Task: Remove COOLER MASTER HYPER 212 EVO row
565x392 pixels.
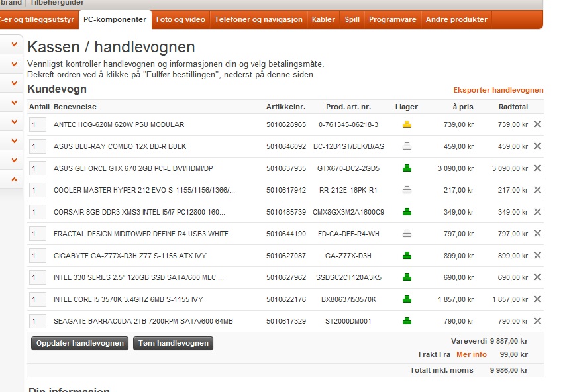Action: click(x=537, y=190)
